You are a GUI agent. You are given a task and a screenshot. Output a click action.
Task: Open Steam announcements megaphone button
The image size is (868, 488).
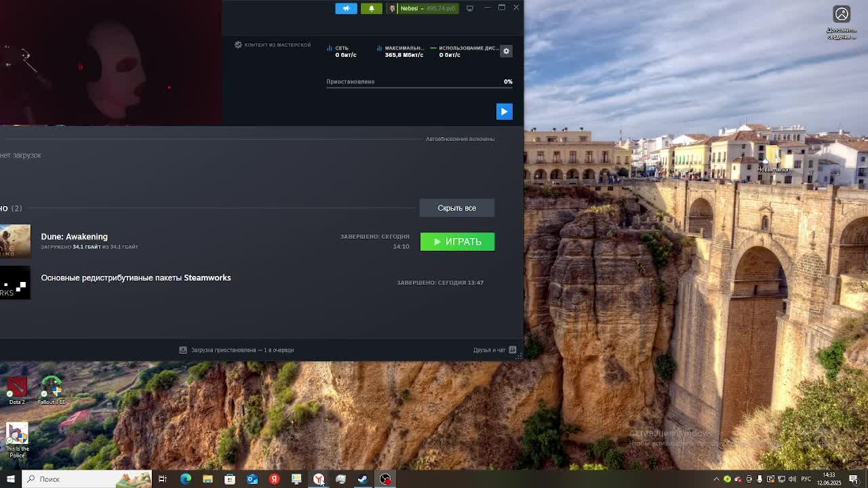pyautogui.click(x=346, y=8)
